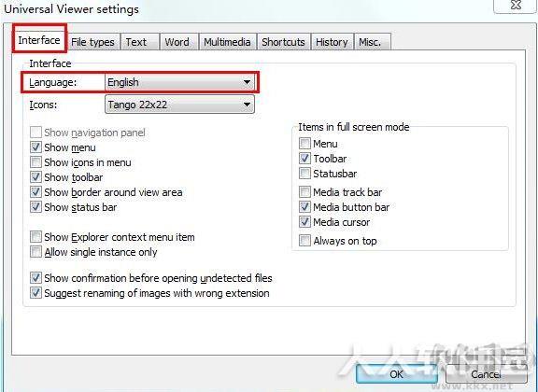This screenshot has width=538, height=392.
Task: Uncheck Show border around view area
Action: [x=35, y=192]
